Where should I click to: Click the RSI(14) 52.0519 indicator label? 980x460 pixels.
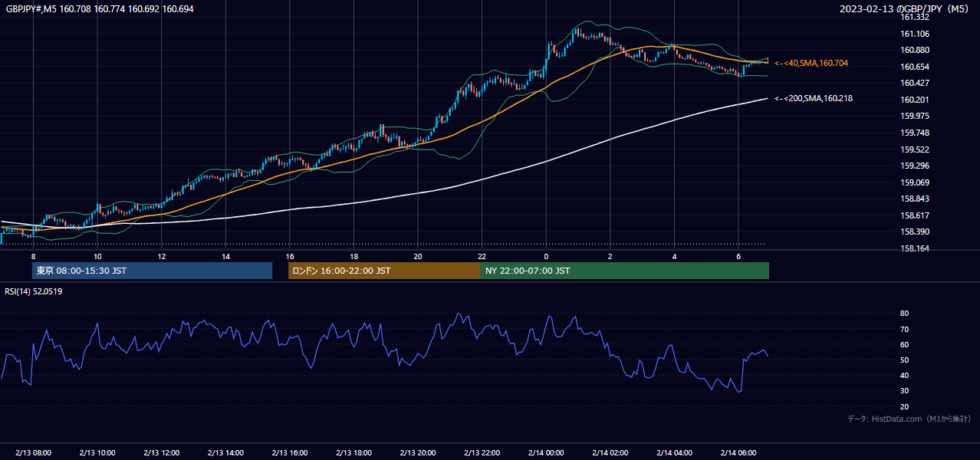tap(34, 291)
